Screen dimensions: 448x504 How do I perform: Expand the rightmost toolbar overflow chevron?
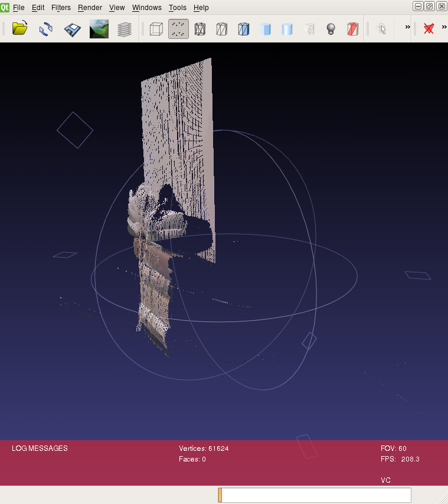(x=444, y=27)
